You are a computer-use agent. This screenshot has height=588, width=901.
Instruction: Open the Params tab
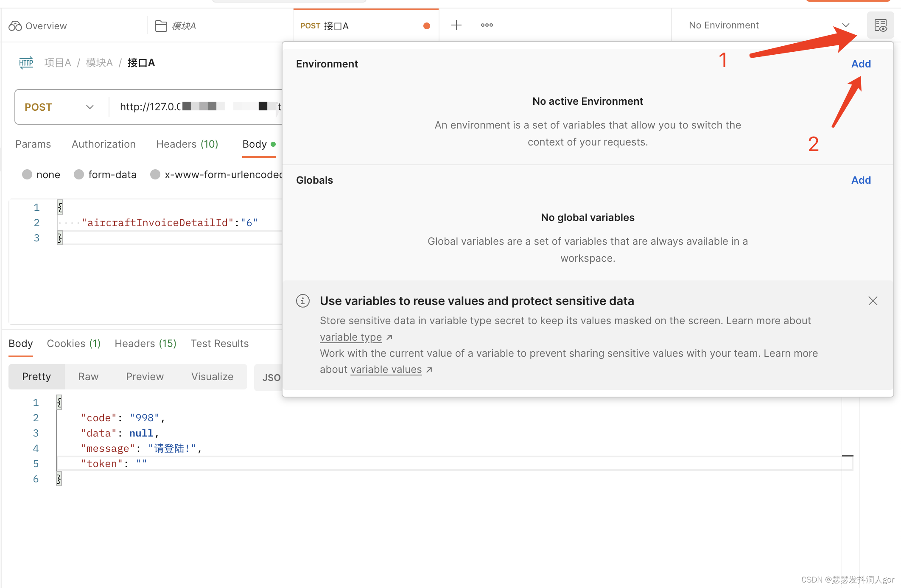click(x=33, y=144)
